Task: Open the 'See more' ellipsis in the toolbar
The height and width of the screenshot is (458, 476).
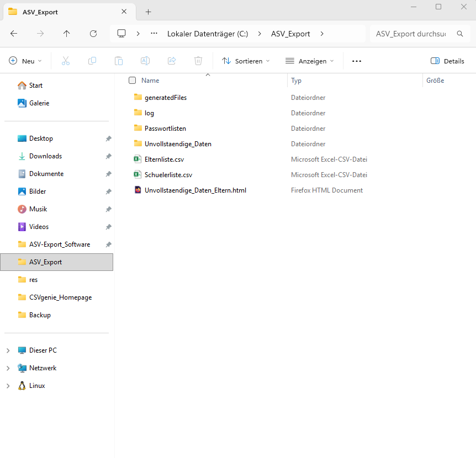Action: 356,61
